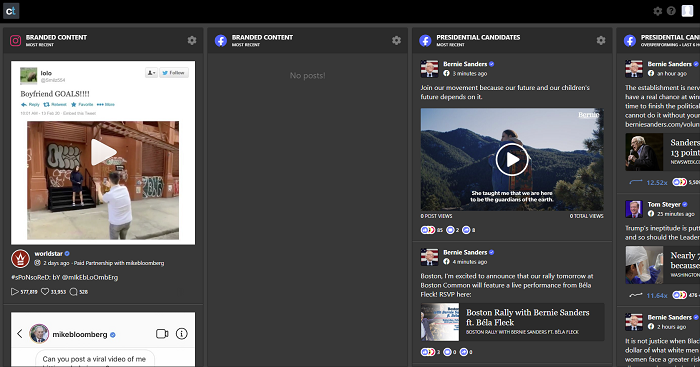This screenshot has width=700, height=367.
Task: Click the Follow button on lolo's tweet
Action: (x=174, y=73)
